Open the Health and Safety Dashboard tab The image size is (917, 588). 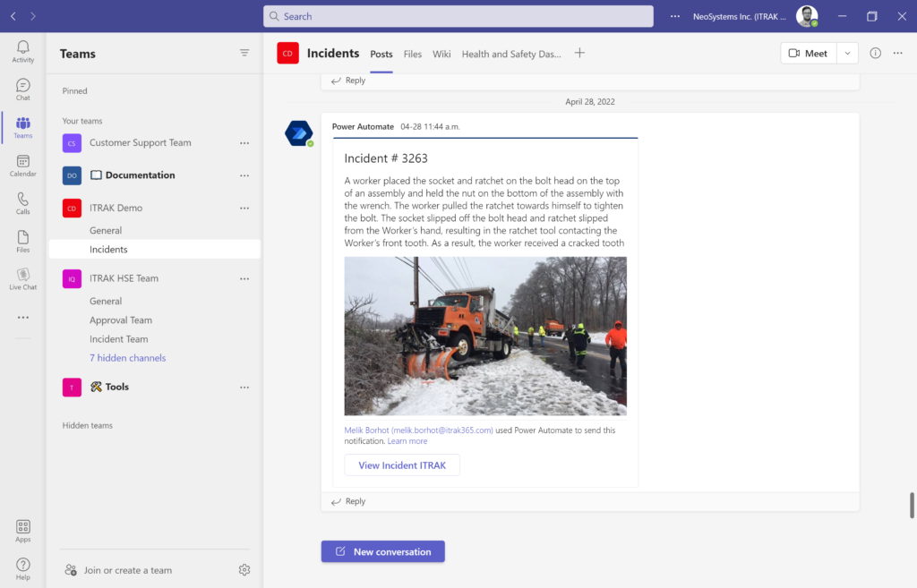(x=511, y=54)
